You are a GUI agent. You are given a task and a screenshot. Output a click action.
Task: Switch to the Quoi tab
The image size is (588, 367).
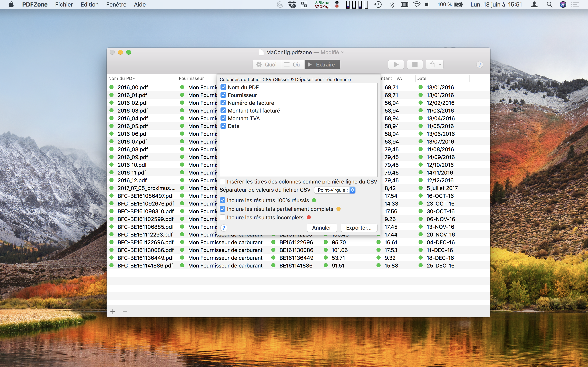pyautogui.click(x=267, y=65)
